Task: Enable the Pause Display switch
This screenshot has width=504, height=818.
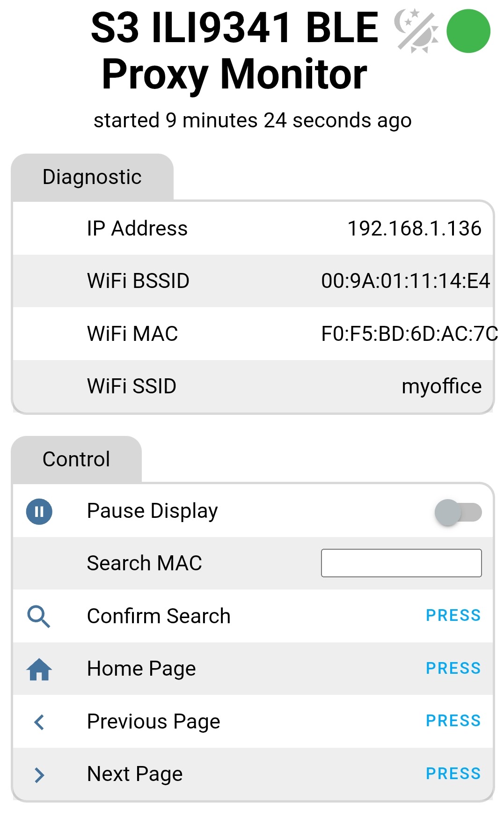Action: 458,512
